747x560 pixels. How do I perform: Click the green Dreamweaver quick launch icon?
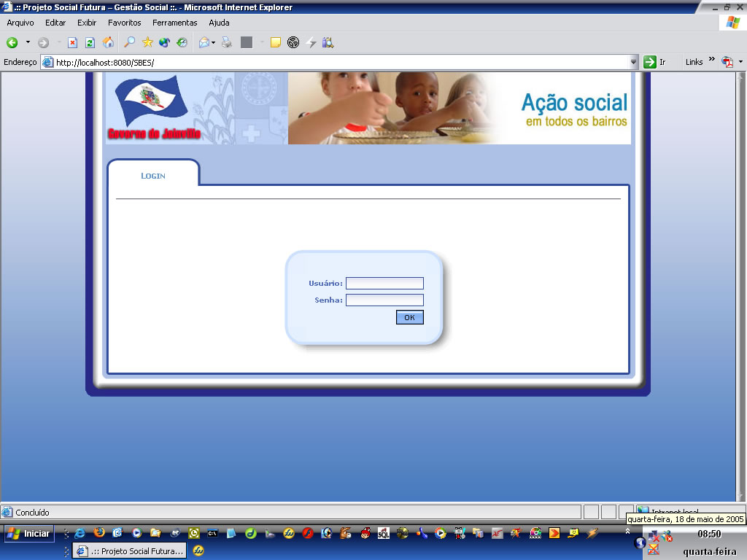[x=251, y=533]
